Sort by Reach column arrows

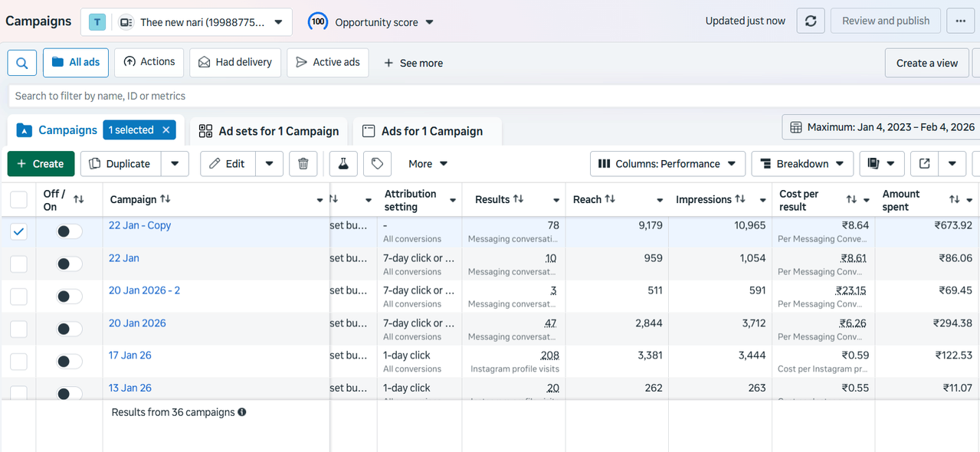tap(610, 199)
